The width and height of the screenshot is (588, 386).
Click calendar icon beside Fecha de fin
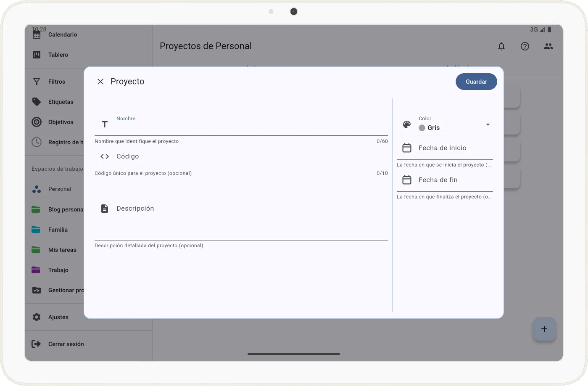click(x=407, y=180)
